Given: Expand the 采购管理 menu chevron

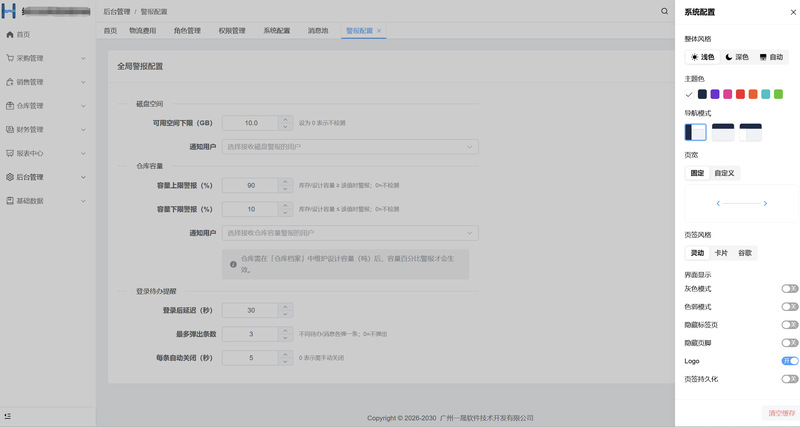Looking at the screenshot, I should 83,58.
